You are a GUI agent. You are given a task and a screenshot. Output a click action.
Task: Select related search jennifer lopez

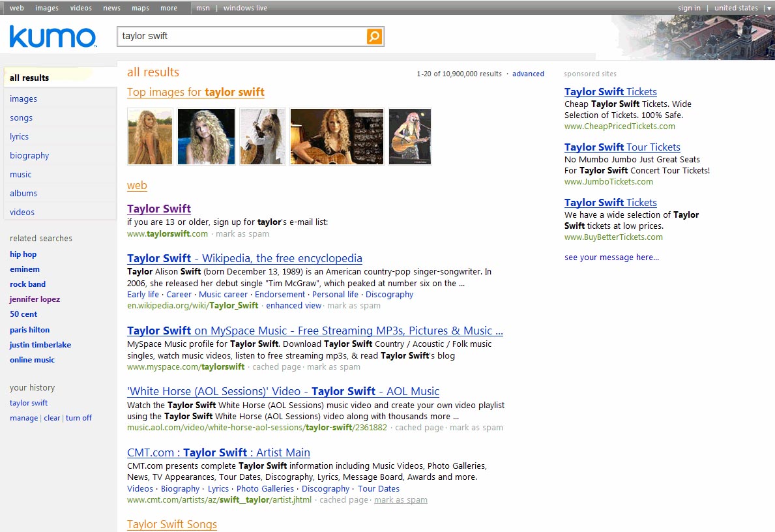pos(35,299)
